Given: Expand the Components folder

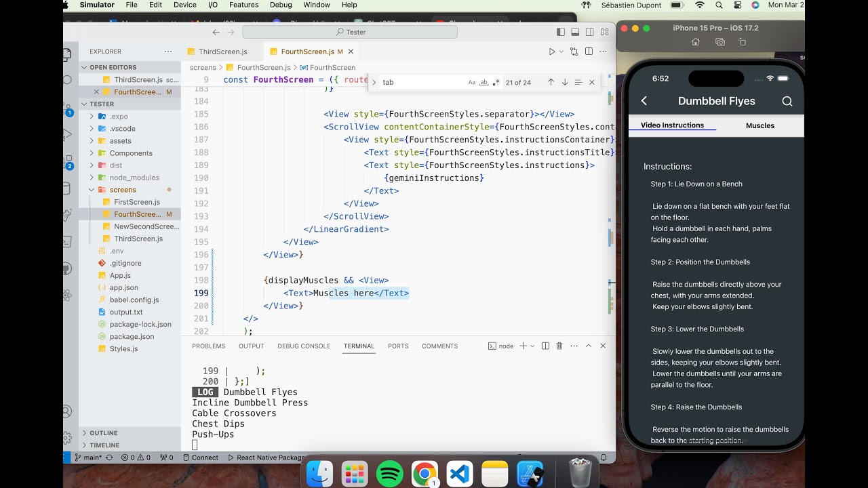Looking at the screenshot, I should click(x=130, y=153).
